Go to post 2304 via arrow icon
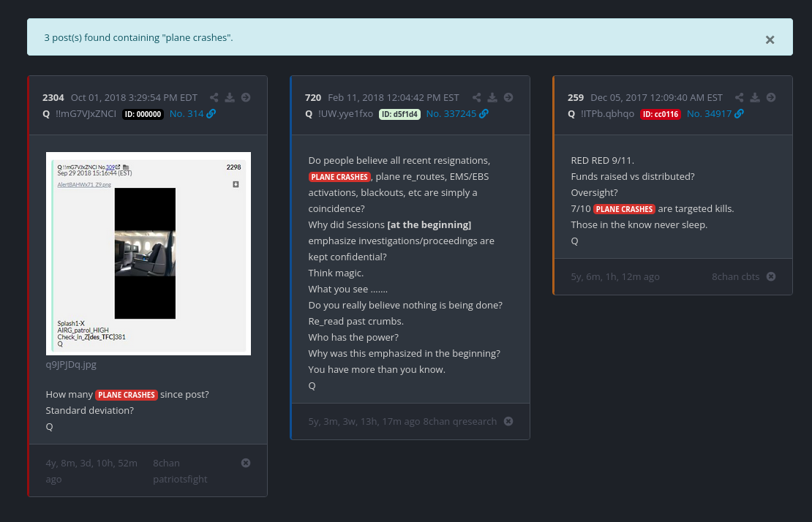 click(246, 97)
